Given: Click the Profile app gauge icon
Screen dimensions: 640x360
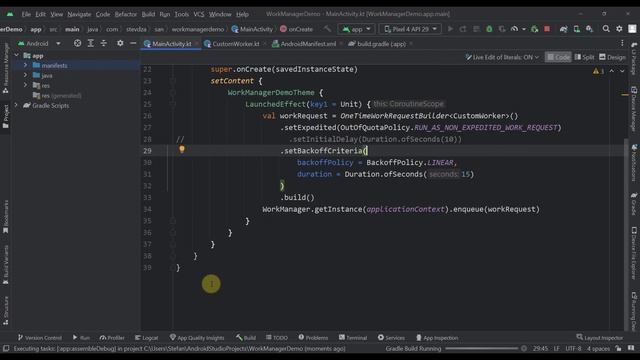Looking at the screenshot, I should (x=514, y=29).
